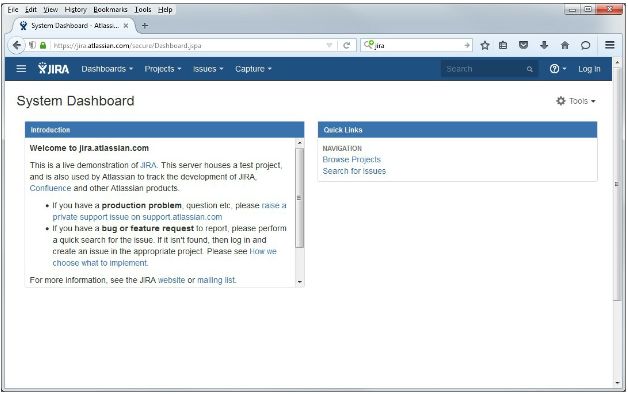
Task: Select the System Dashboard browser tab
Action: 74,26
